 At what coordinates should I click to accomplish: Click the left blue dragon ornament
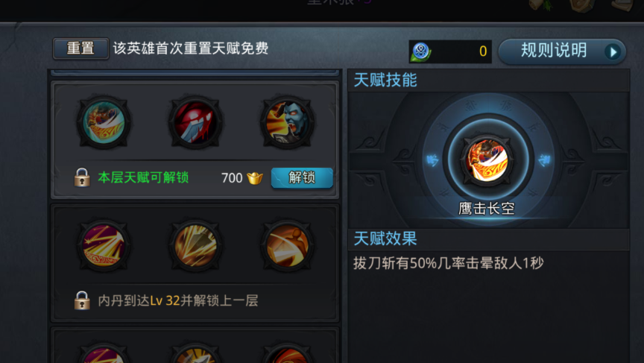click(x=432, y=160)
